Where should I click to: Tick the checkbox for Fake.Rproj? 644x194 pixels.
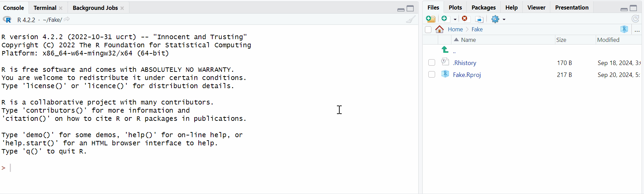432,75
